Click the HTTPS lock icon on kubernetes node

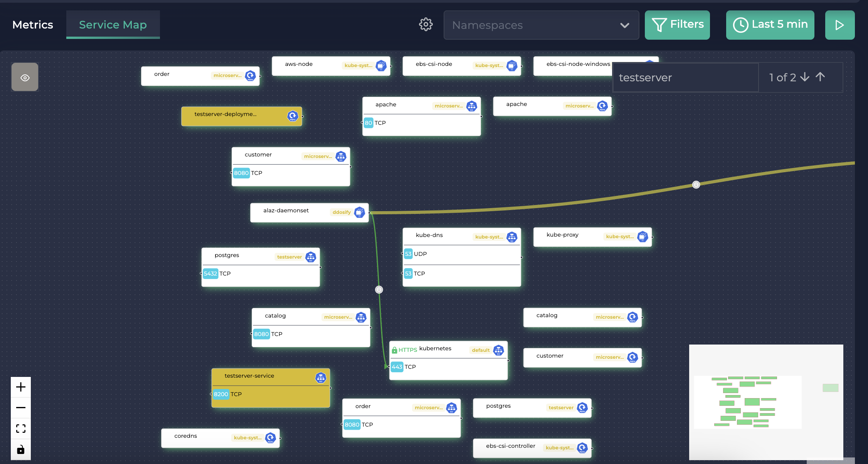(395, 350)
